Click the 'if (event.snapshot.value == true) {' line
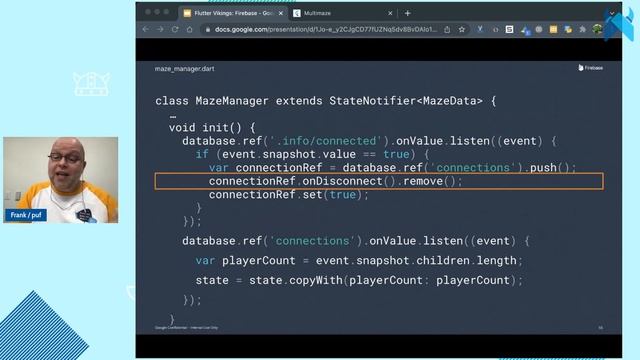This screenshot has height=360, width=640. [313, 154]
